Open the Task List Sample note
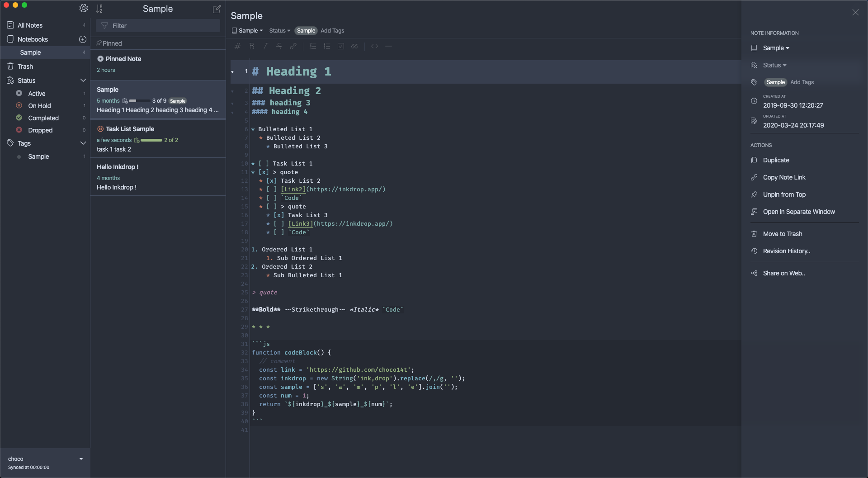The height and width of the screenshot is (478, 868). click(x=158, y=139)
